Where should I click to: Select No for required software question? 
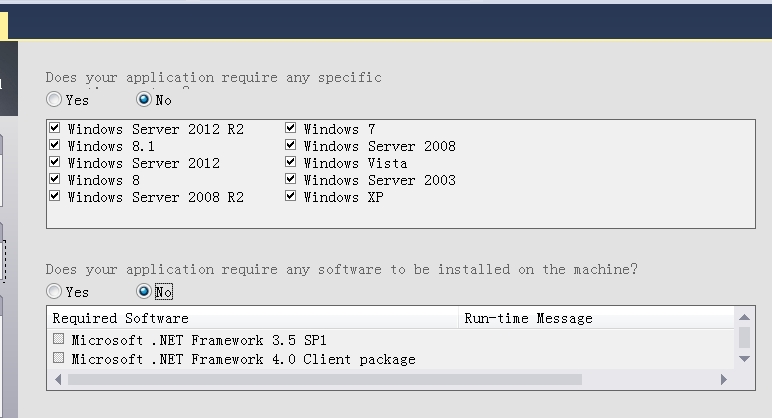tap(144, 291)
